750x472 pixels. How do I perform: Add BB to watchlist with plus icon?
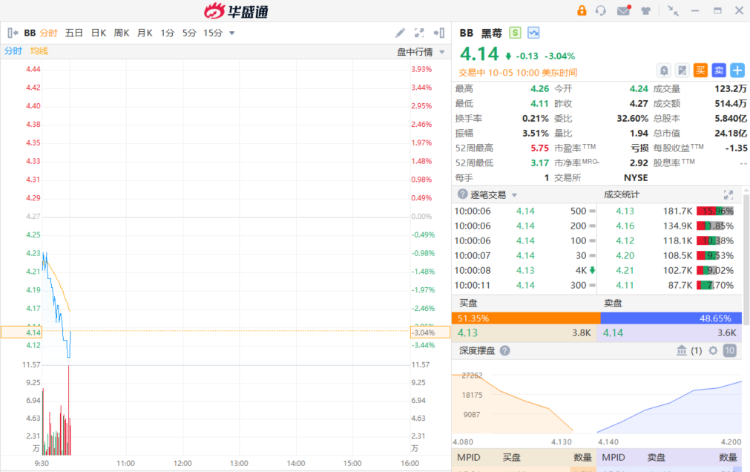737,70
